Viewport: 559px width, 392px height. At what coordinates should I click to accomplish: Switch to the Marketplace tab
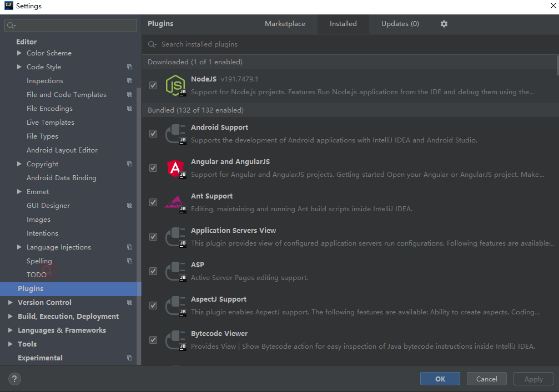point(285,24)
